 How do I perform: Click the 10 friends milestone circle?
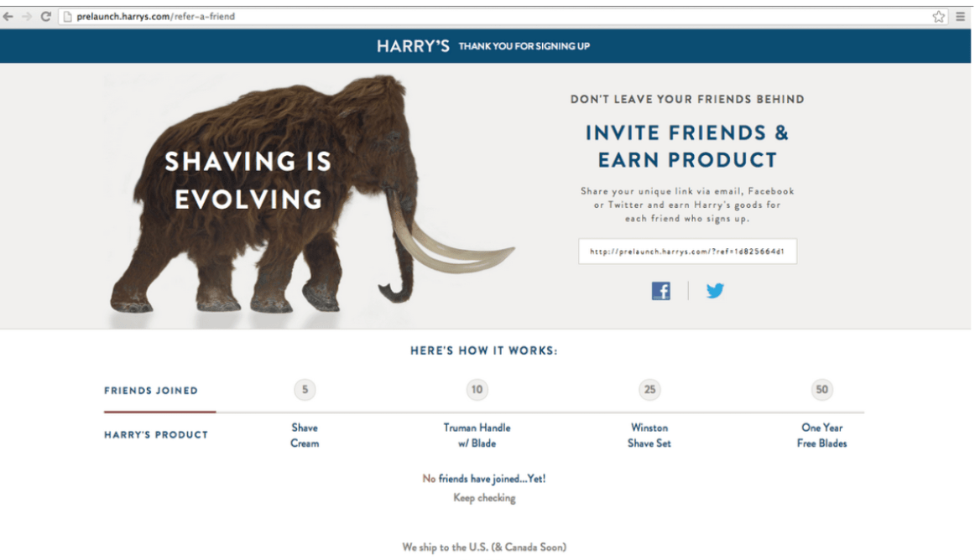(x=477, y=390)
